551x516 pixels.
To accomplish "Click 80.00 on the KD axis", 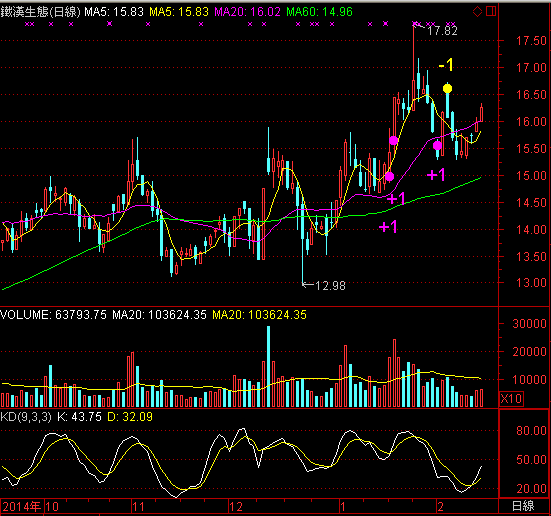I will click(x=531, y=431).
